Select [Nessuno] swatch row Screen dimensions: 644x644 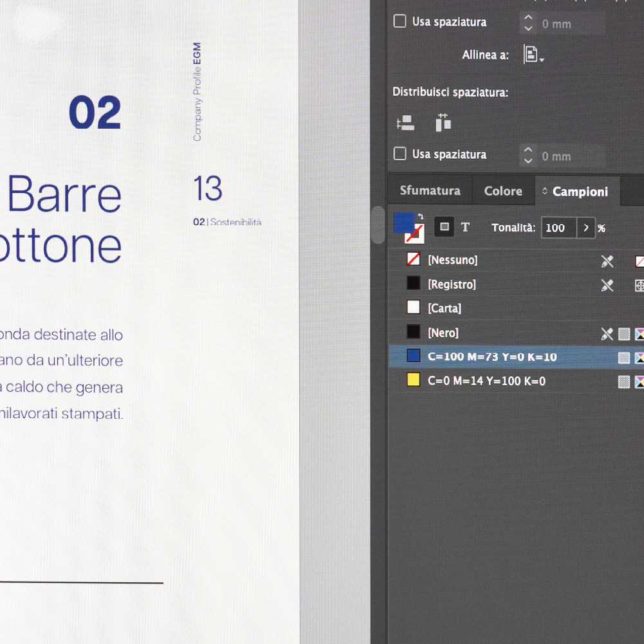[516, 260]
